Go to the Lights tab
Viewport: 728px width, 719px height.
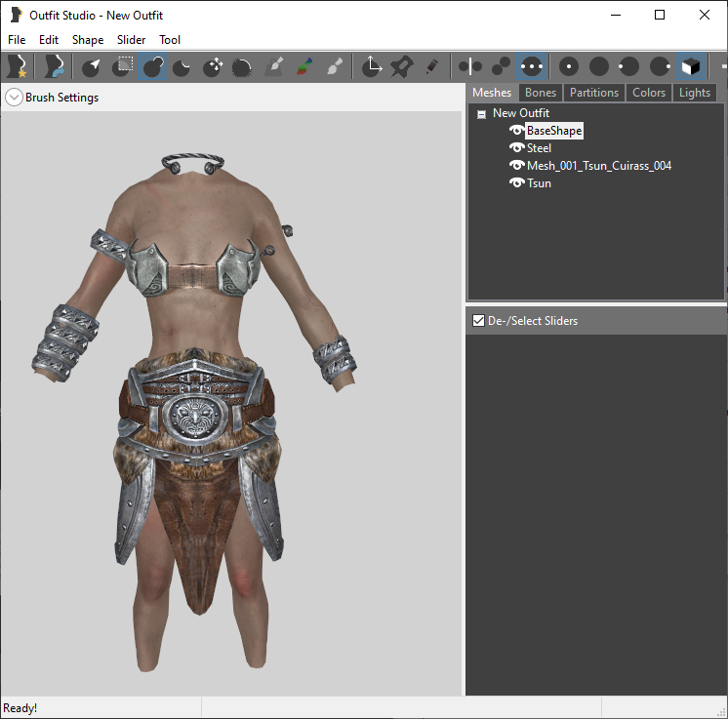click(x=695, y=93)
